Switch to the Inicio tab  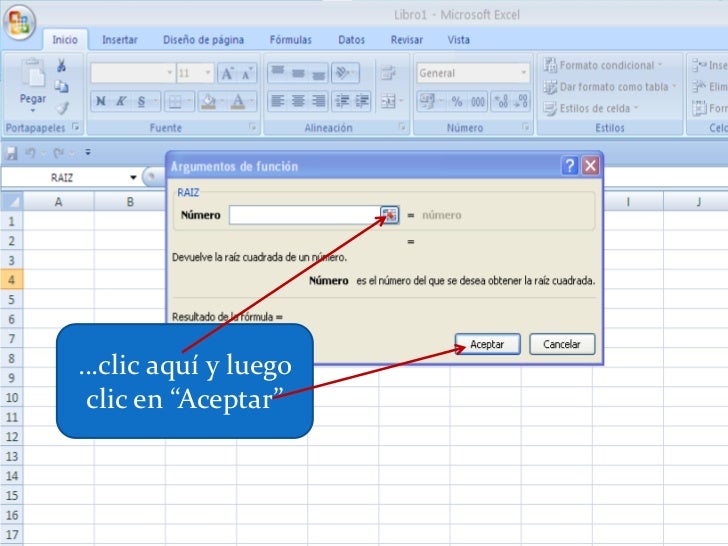(x=65, y=40)
